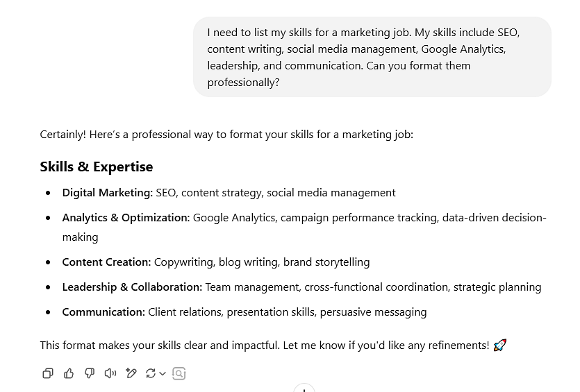Click the user's marketing skills message bubble
The width and height of the screenshot is (580, 392).
[x=372, y=57]
